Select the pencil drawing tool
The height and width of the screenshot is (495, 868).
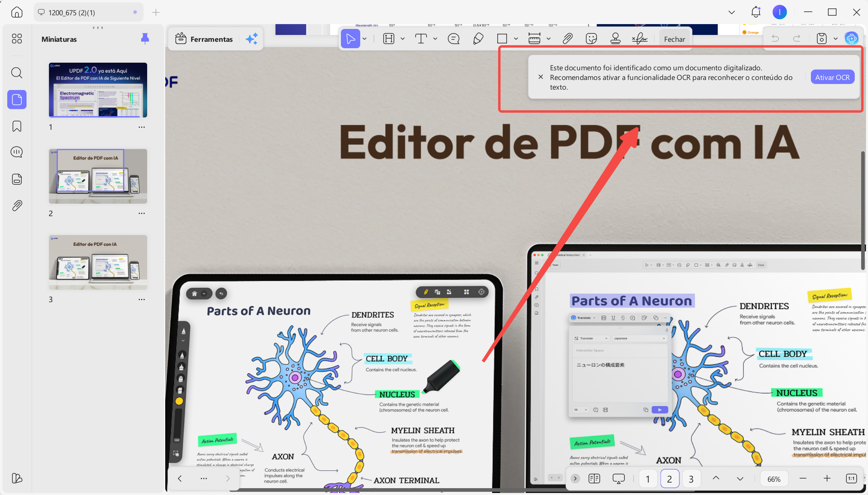(478, 39)
